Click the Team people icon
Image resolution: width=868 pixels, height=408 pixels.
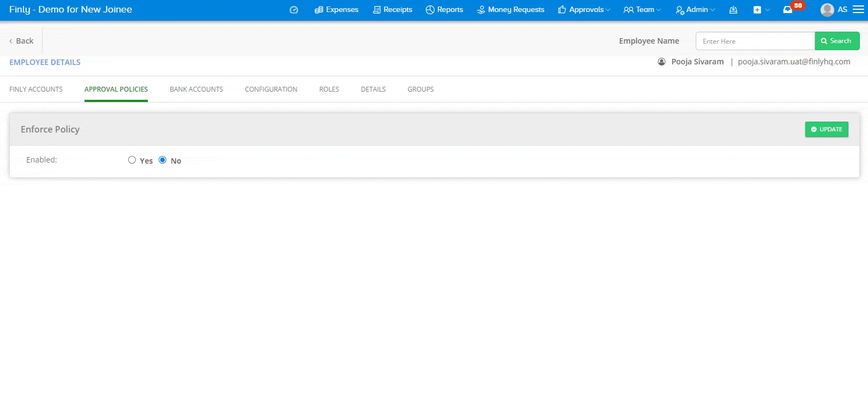pos(629,10)
